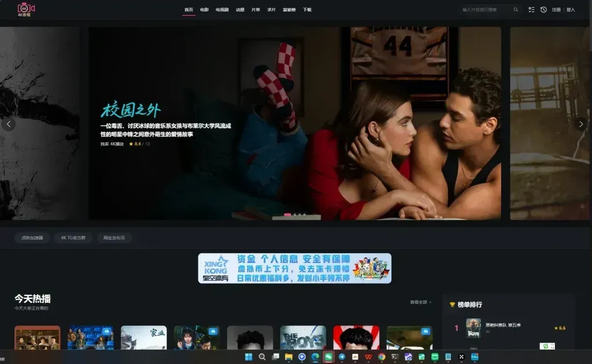Image resolution: width=592 pixels, height=364 pixels.
Task: Open the 片单 navigation tab
Action: coord(256,10)
